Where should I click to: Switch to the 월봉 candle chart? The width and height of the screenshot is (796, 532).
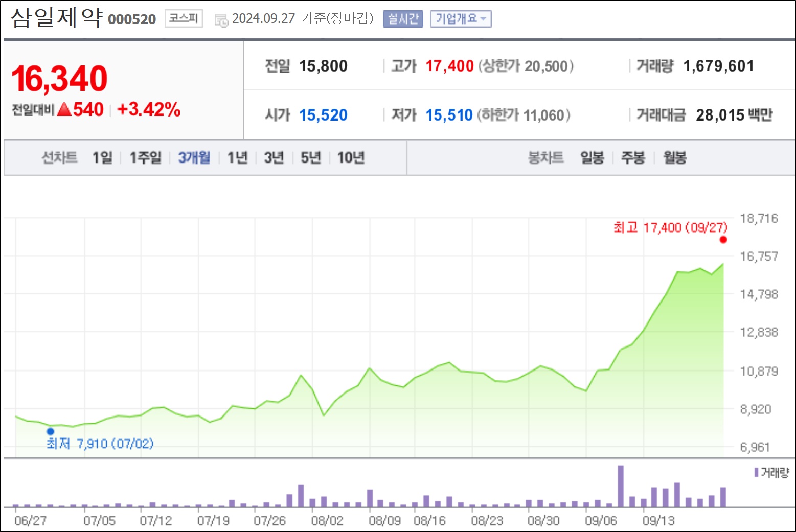pyautogui.click(x=675, y=158)
